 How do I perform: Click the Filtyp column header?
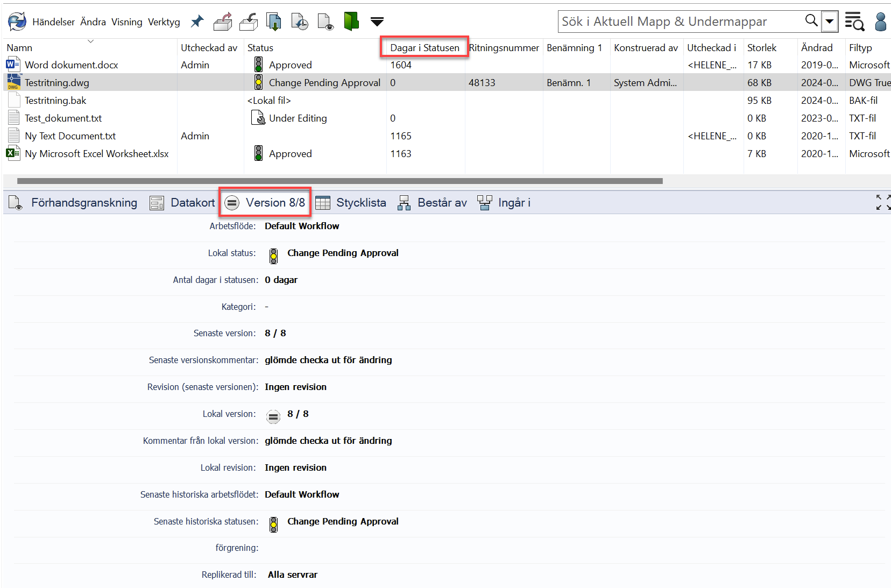click(860, 48)
